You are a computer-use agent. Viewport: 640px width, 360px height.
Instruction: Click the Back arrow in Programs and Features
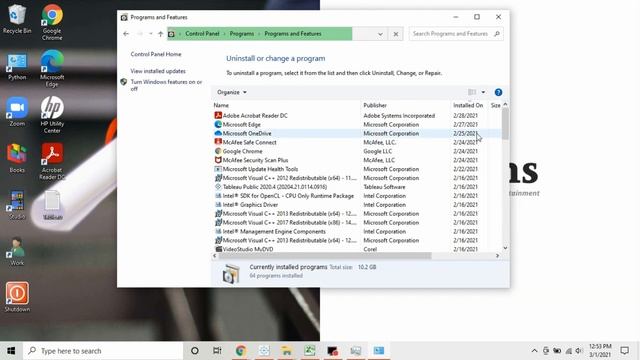coord(126,34)
